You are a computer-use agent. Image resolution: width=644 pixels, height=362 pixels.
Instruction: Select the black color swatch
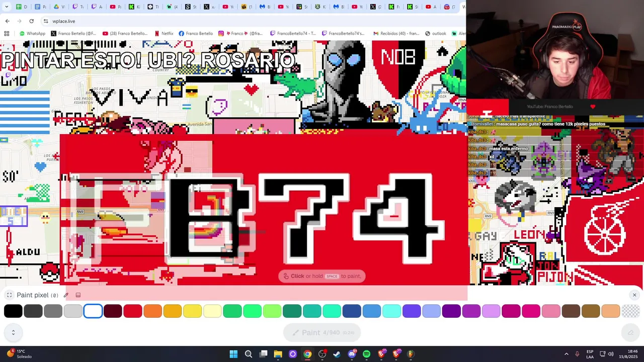pos(13,311)
